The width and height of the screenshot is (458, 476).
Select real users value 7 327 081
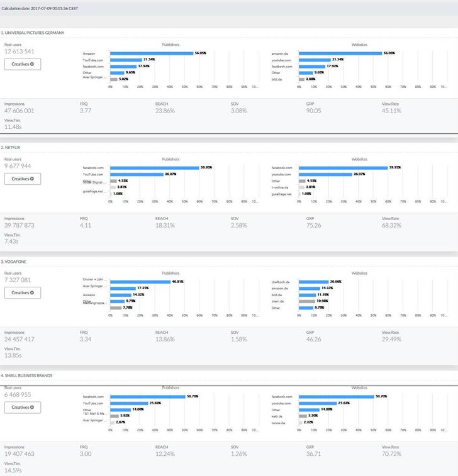point(18,280)
